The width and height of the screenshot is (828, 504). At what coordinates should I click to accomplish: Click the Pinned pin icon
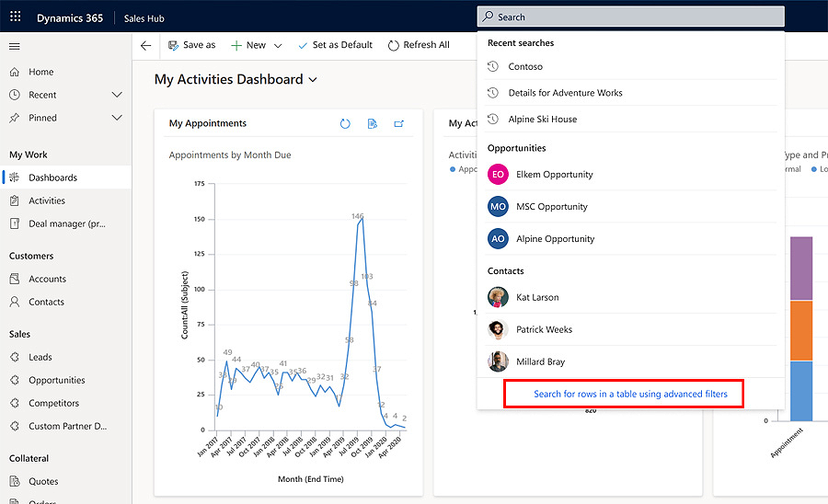(x=15, y=118)
